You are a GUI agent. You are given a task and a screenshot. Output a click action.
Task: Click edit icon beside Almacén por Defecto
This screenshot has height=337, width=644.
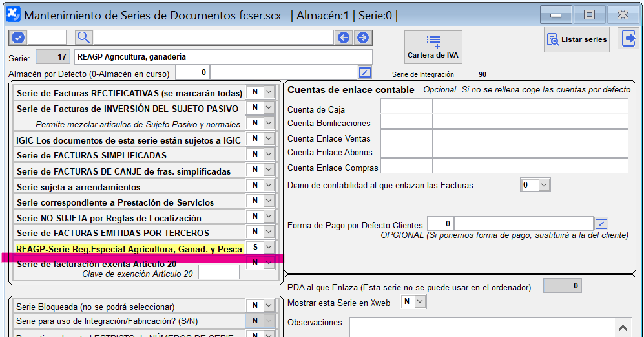click(366, 72)
